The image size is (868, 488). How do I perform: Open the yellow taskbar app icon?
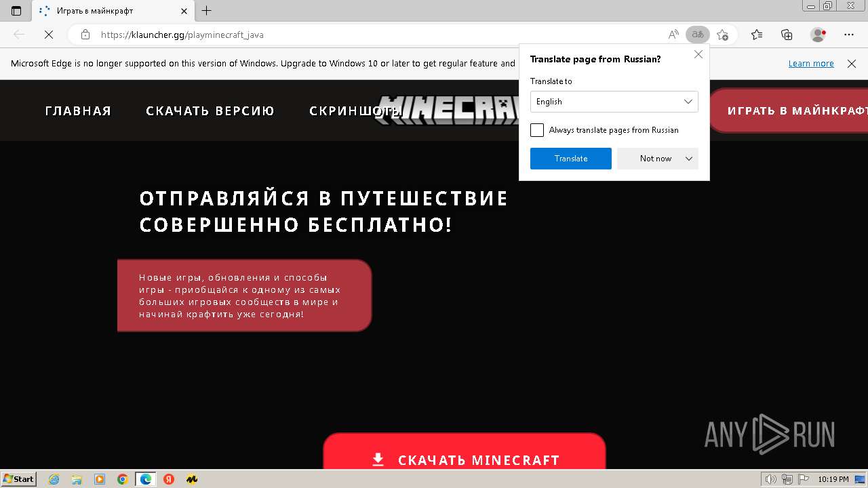tap(192, 479)
